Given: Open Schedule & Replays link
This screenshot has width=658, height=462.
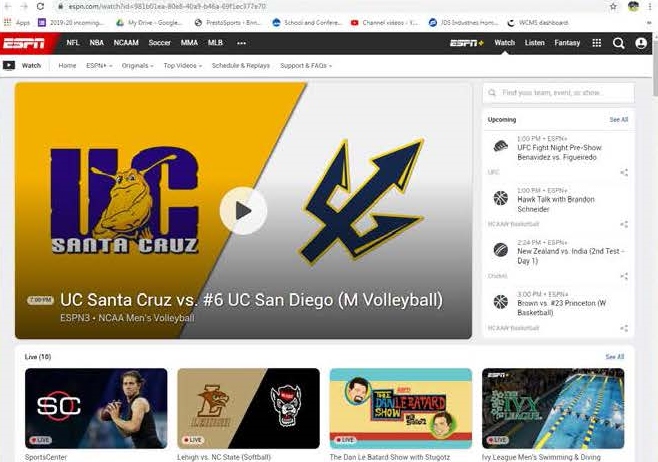Looking at the screenshot, I should (240, 65).
